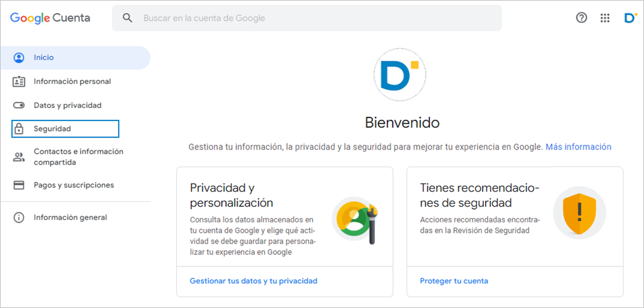Open the help question mark icon
Screen dimensions: 644x308
click(x=581, y=17)
